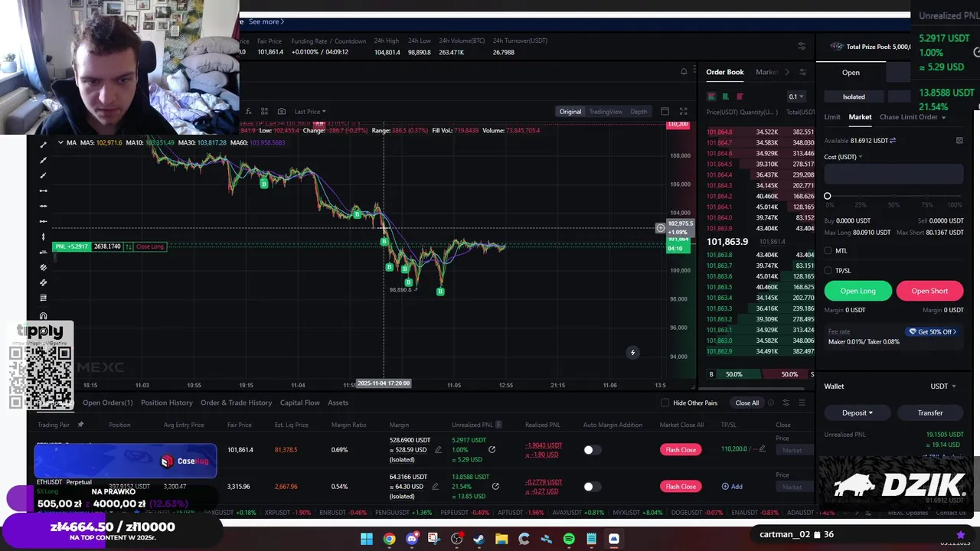Viewport: 980px width, 551px height.
Task: Click the Open Short button
Action: [929, 291]
